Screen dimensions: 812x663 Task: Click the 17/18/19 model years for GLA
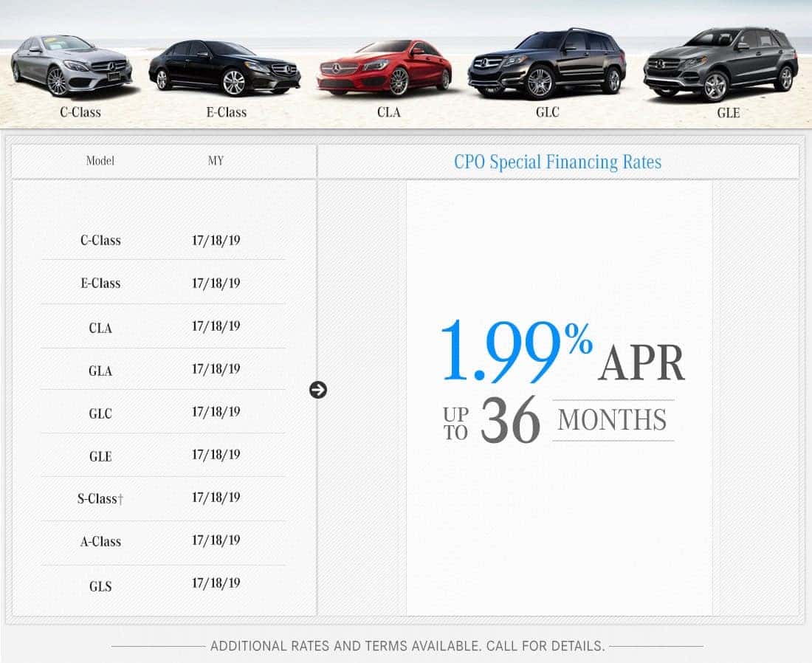coord(216,369)
